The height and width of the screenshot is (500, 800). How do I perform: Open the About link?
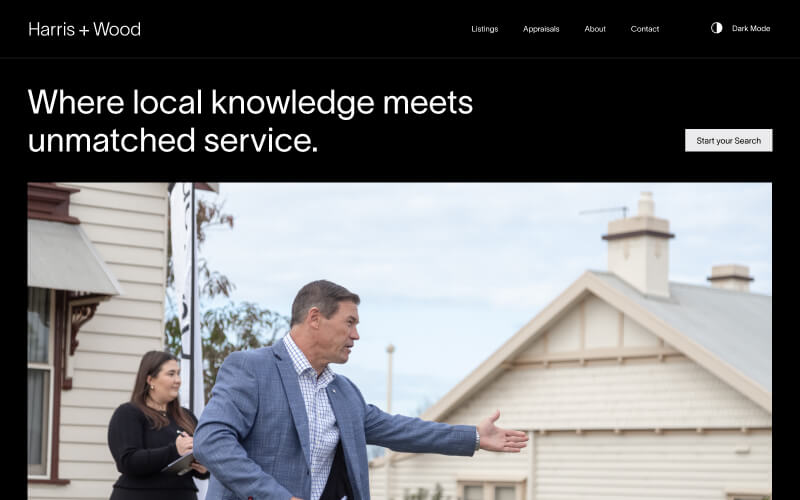click(595, 29)
